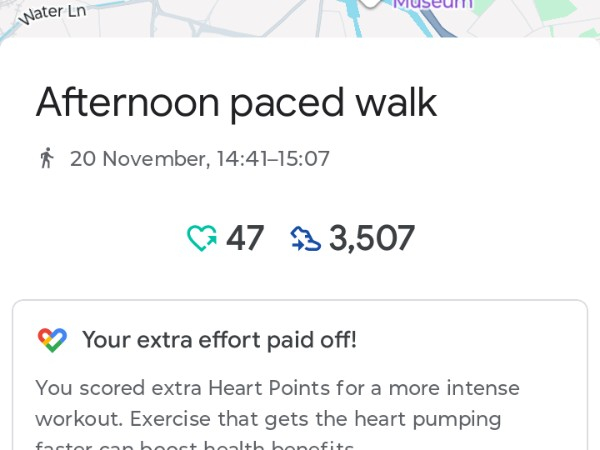The image size is (600, 450).
Task: Click the 3,507 steps count
Action: click(371, 238)
